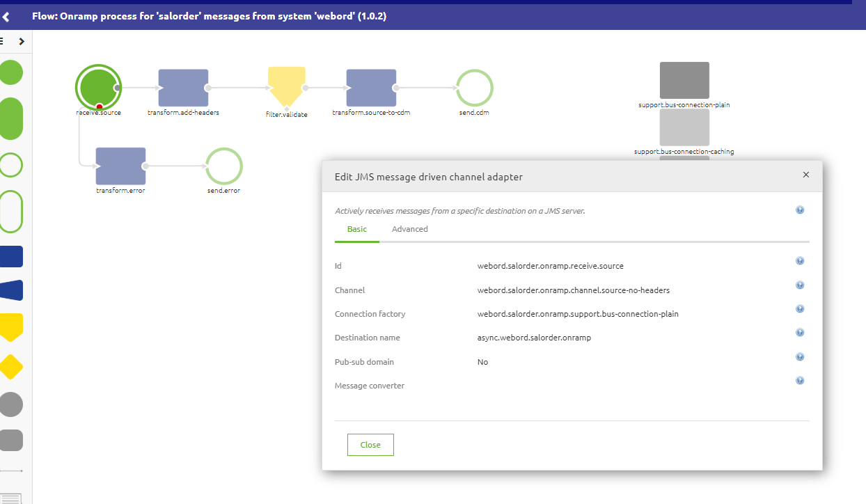Screen dimensions: 866x504
Task: Select the gray circle support component in the palette
Action: (13, 404)
